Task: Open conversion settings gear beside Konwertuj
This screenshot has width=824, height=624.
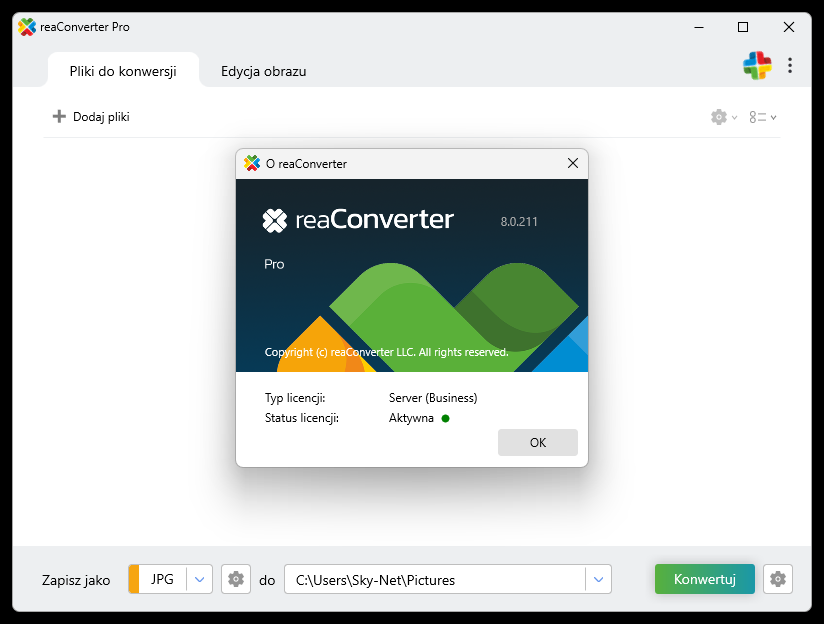Action: 778,579
